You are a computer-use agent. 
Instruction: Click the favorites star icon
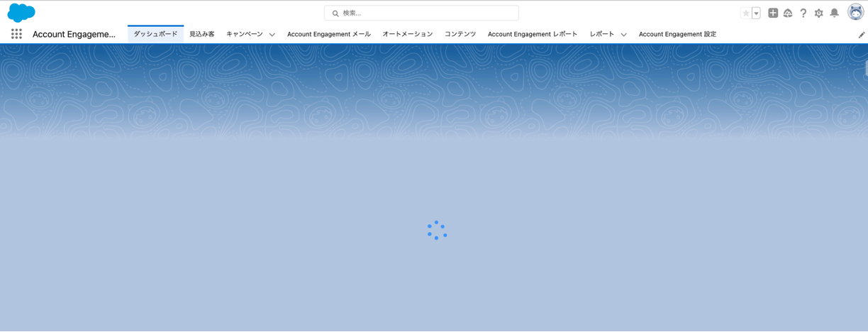pos(745,13)
